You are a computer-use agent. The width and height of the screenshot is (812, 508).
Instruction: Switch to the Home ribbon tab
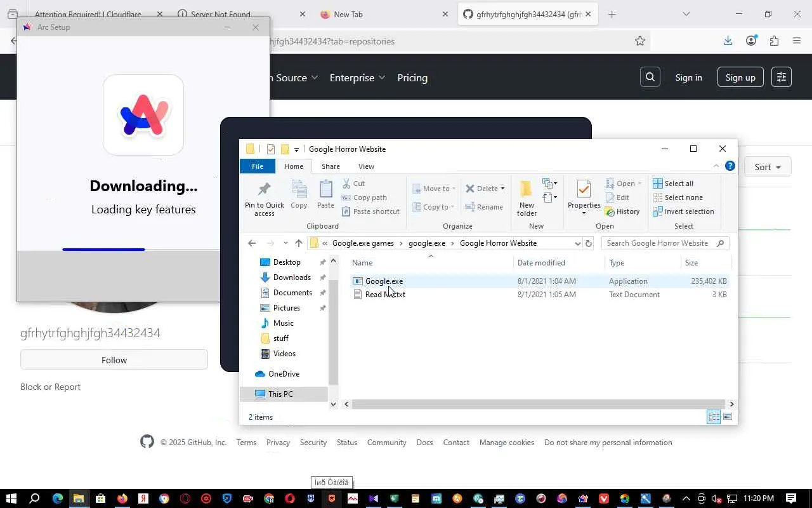294,166
